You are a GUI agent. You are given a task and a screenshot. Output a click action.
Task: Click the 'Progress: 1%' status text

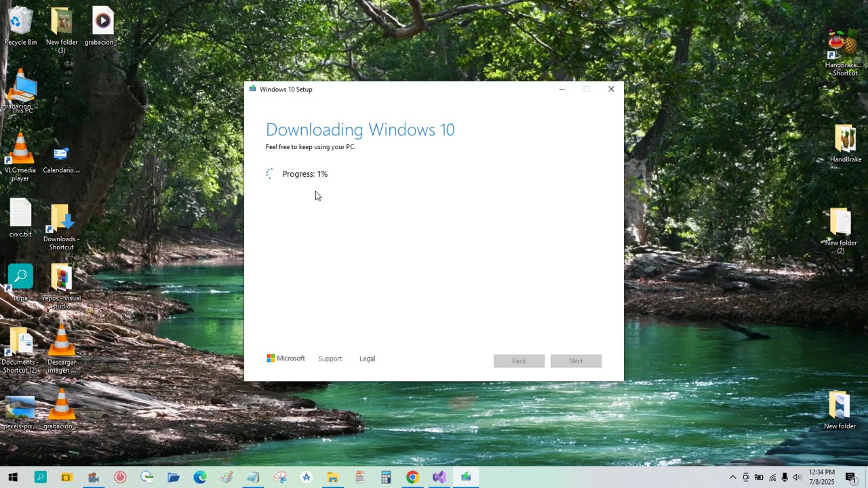[304, 174]
